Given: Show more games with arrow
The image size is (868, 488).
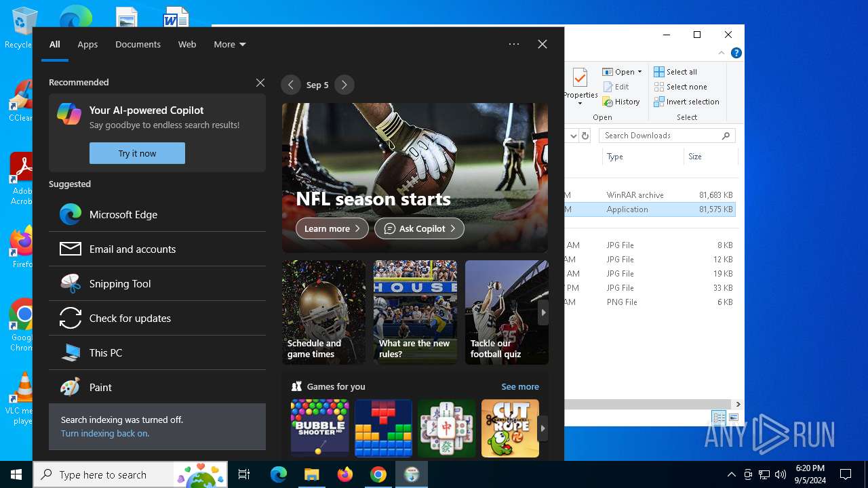Looking at the screenshot, I should pyautogui.click(x=542, y=428).
